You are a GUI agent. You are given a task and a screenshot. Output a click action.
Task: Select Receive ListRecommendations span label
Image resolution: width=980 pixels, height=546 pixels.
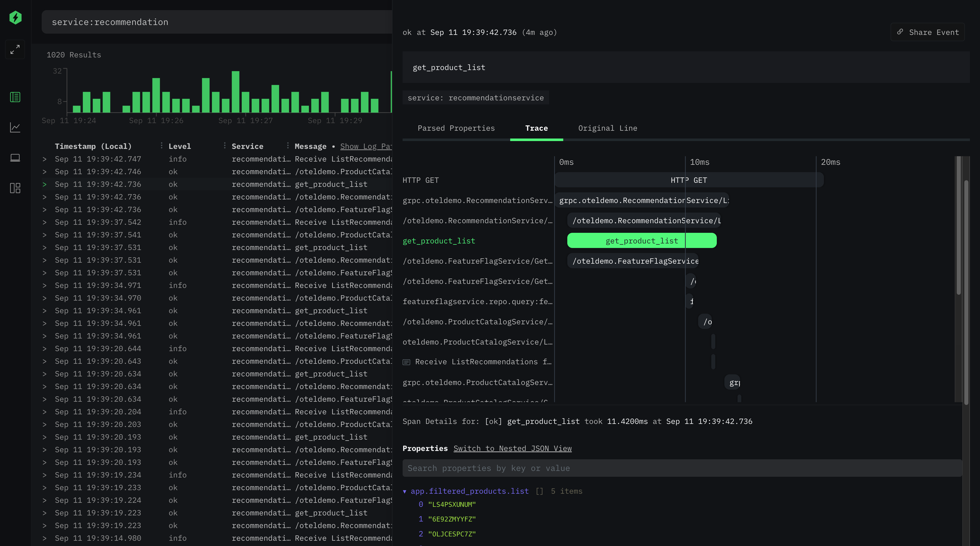point(483,362)
